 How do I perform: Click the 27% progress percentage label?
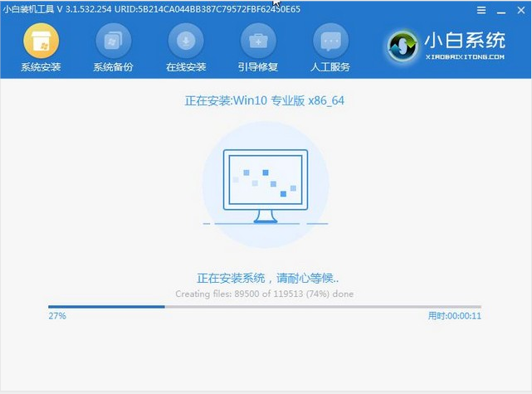(x=56, y=316)
